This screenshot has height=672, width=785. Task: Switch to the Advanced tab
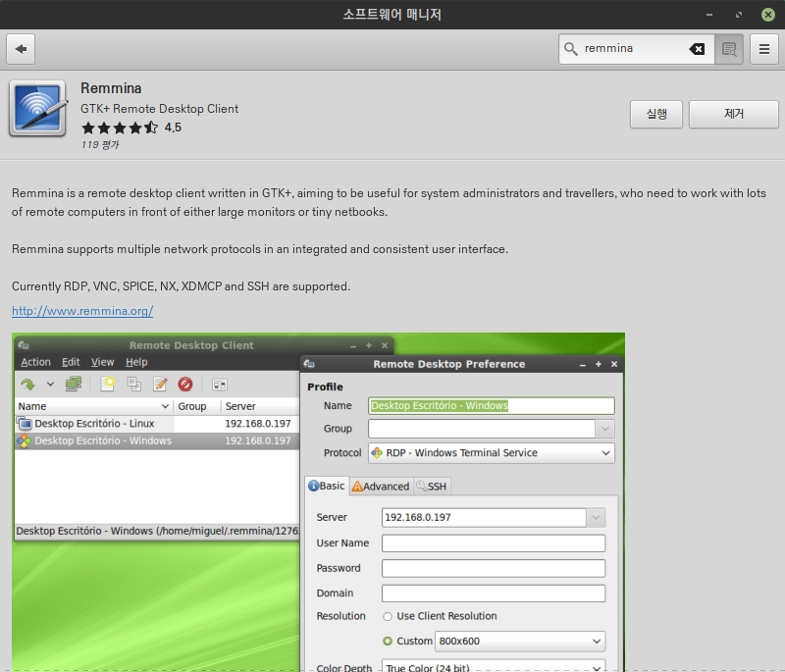(381, 487)
